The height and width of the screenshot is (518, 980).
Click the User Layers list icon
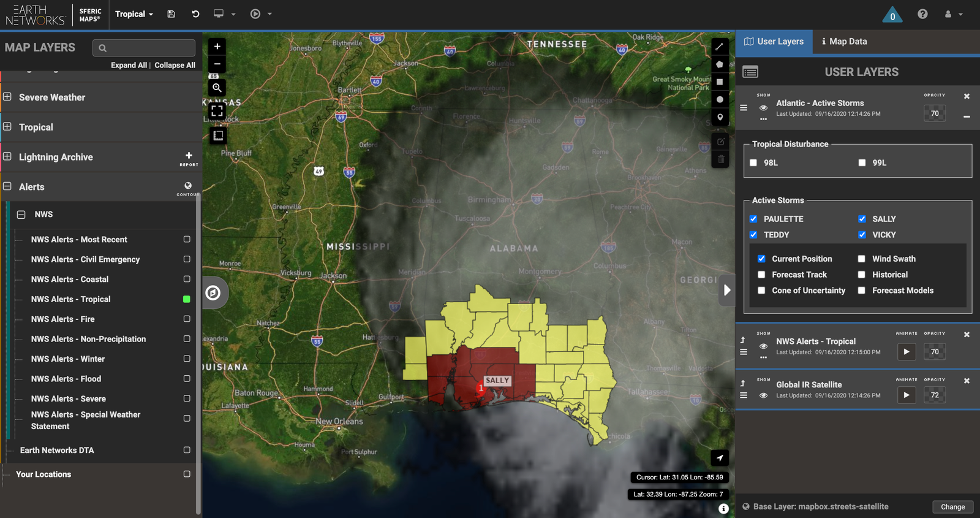point(750,72)
